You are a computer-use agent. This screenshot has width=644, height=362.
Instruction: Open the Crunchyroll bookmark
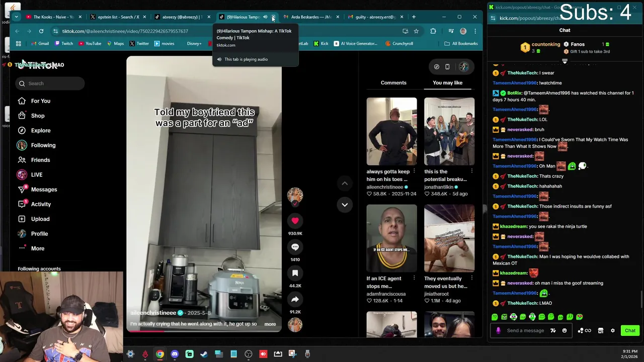(399, 44)
